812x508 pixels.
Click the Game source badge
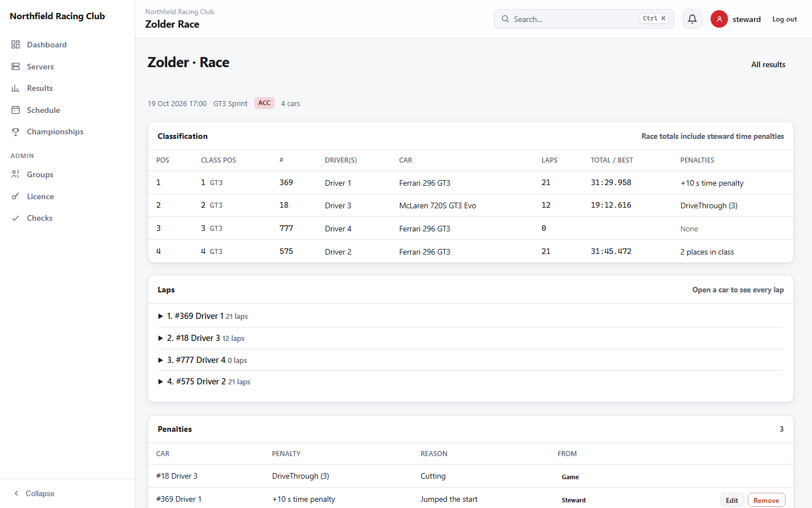[570, 477]
